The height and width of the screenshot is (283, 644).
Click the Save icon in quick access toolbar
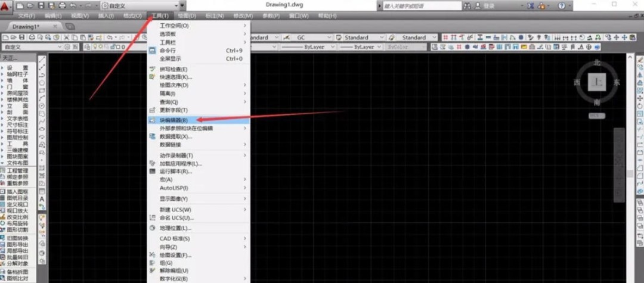click(41, 5)
